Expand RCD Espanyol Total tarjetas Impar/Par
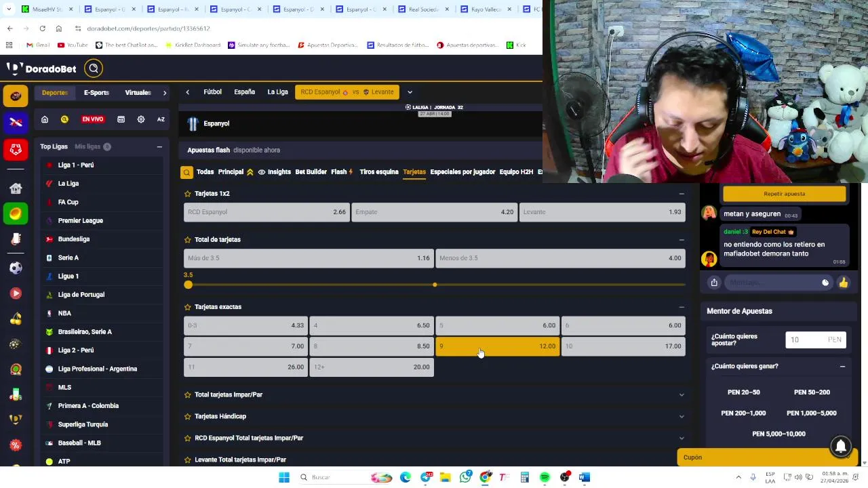The height and width of the screenshot is (488, 868). 434,438
